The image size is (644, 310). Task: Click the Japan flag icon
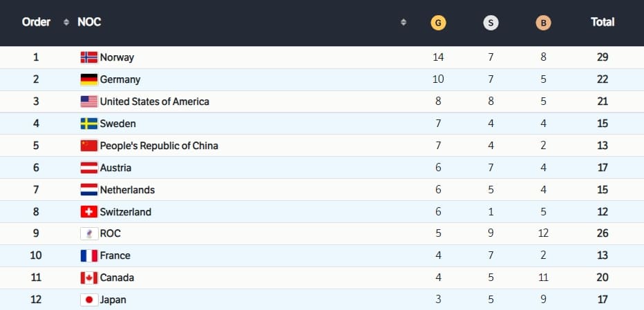pos(88,300)
